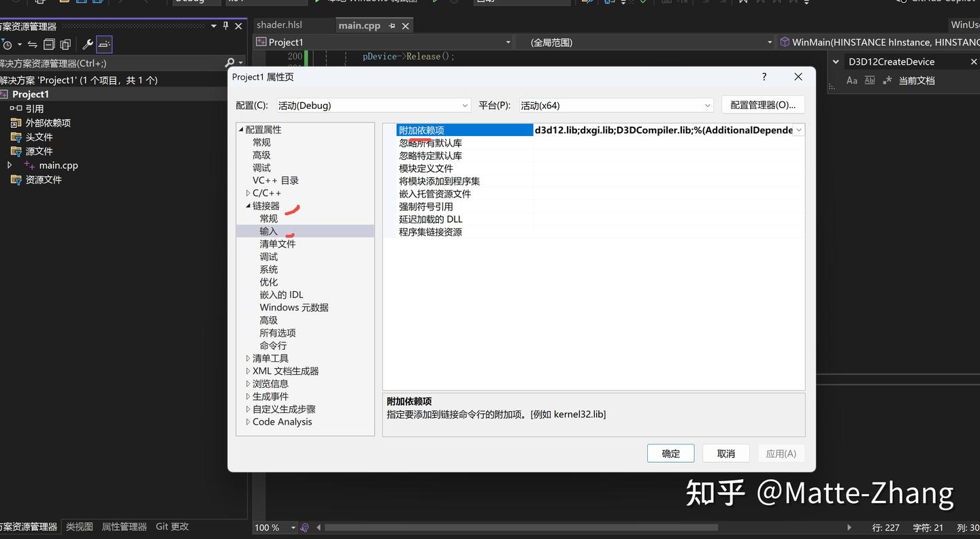This screenshot has height=539, width=980.
Task: Pin the Solution Explorer panel
Action: (x=225, y=26)
